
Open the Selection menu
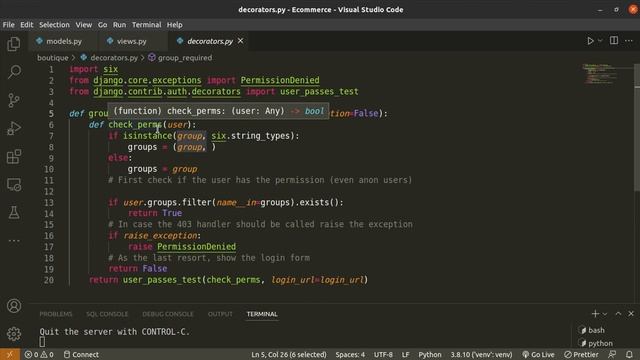pyautogui.click(x=54, y=24)
